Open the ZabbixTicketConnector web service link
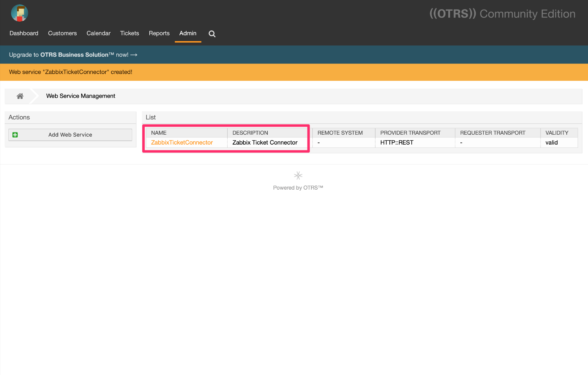588x375 pixels. (x=182, y=142)
